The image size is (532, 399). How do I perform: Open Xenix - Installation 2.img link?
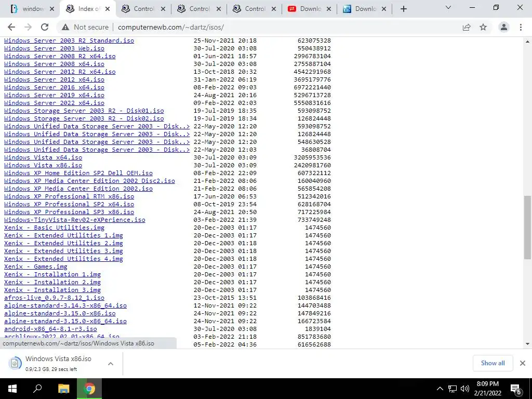[52, 282]
